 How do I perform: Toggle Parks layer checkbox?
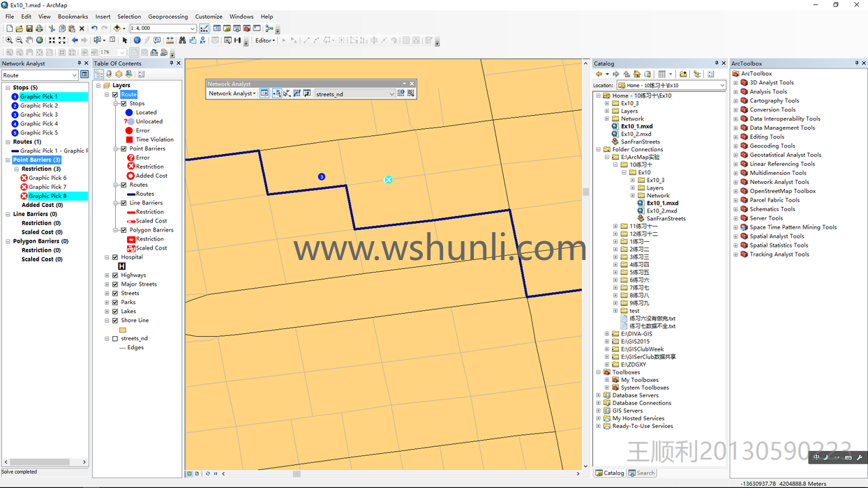[115, 303]
